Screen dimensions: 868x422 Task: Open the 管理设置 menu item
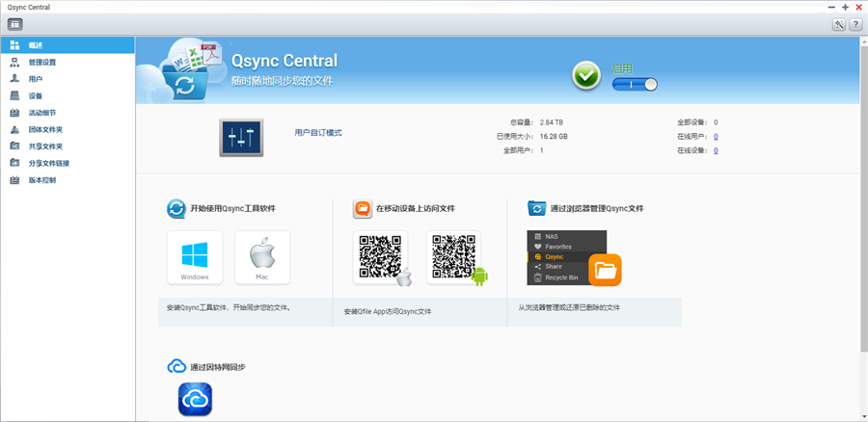point(42,62)
